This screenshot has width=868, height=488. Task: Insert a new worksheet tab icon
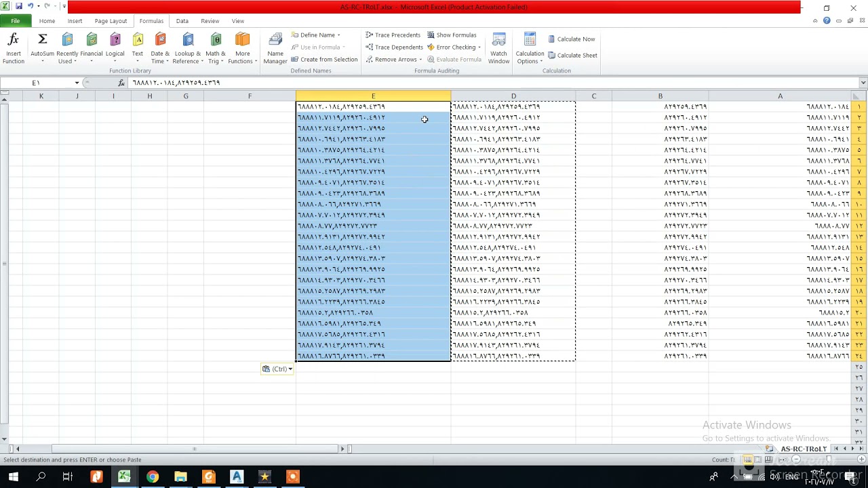point(770,449)
